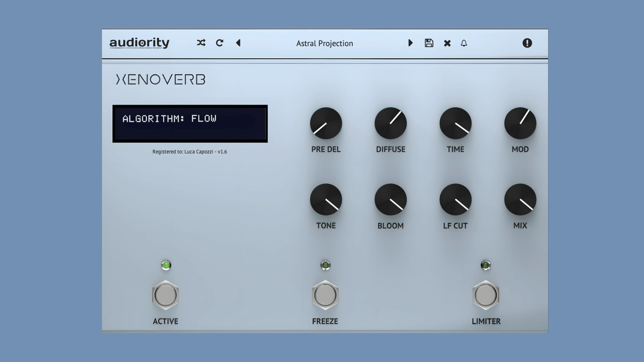Viewport: 644px width, 362px height.
Task: Delete preset with the X icon
Action: [447, 43]
